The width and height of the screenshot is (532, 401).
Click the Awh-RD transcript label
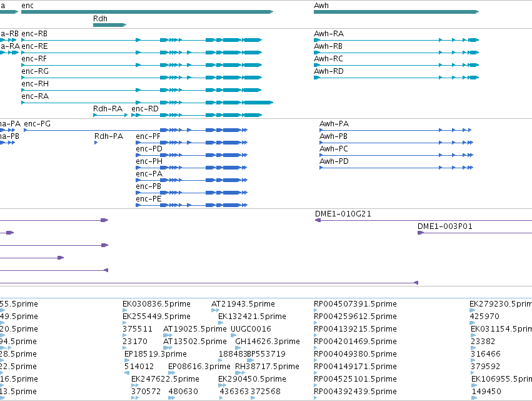click(x=329, y=71)
